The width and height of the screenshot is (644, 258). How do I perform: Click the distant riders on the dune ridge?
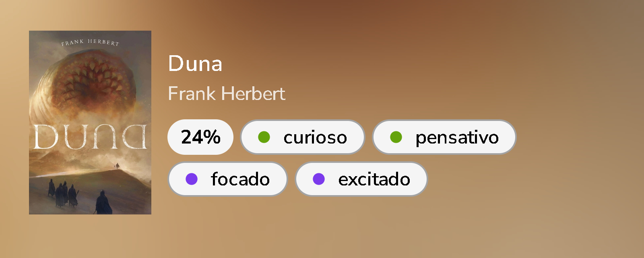click(117, 166)
